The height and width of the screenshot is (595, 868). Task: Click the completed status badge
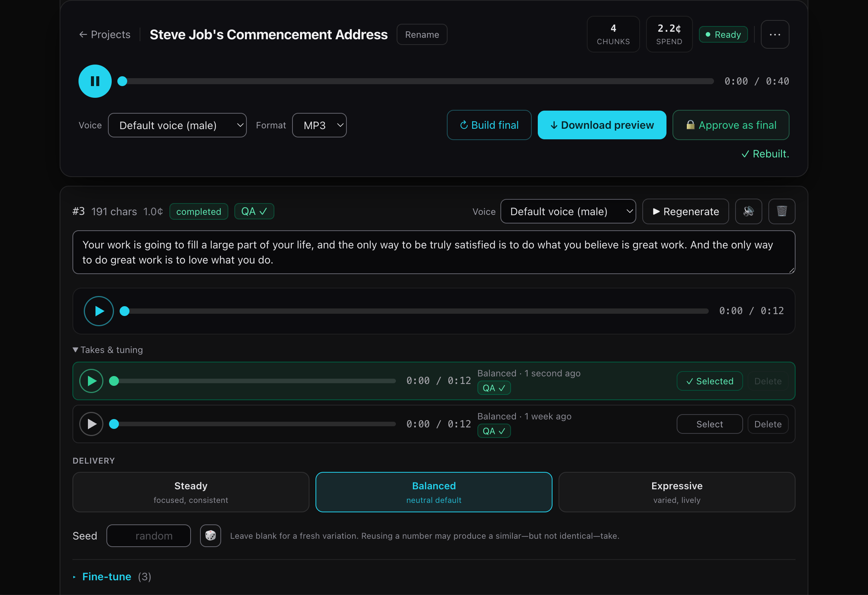[199, 211]
